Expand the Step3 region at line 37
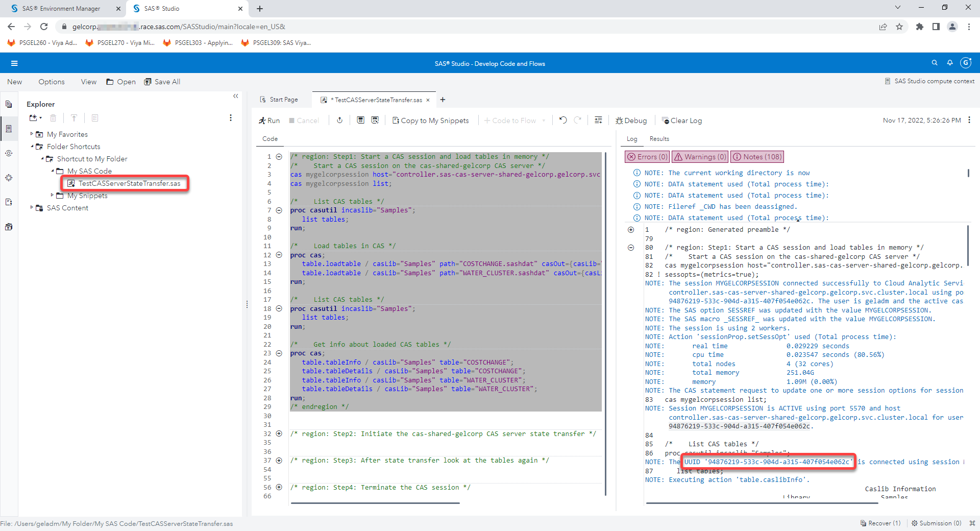This screenshot has height=531, width=980. [279, 460]
